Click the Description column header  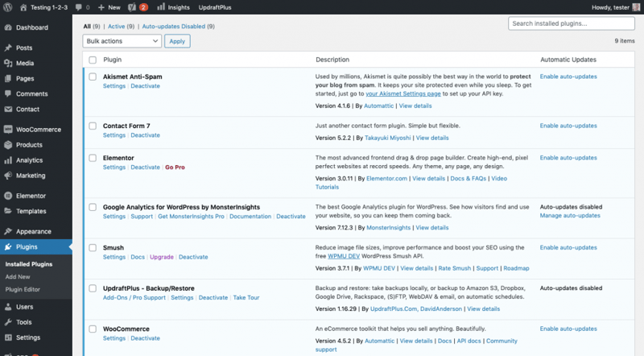click(332, 60)
